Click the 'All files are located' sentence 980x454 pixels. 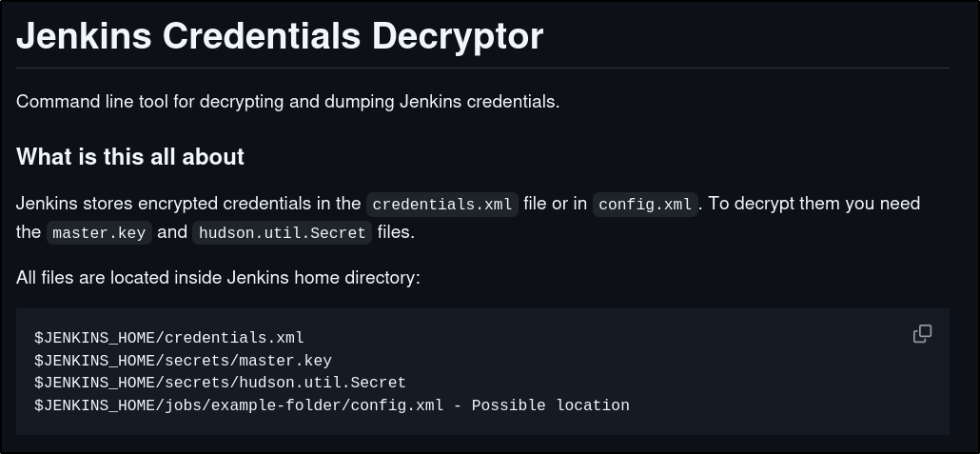218,278
